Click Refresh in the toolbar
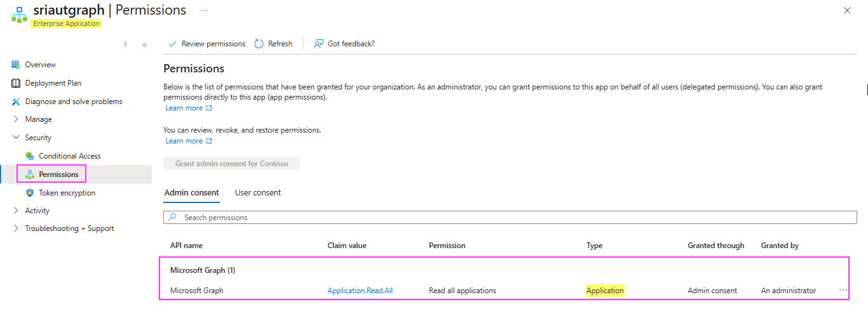The height and width of the screenshot is (323, 868). (x=273, y=44)
